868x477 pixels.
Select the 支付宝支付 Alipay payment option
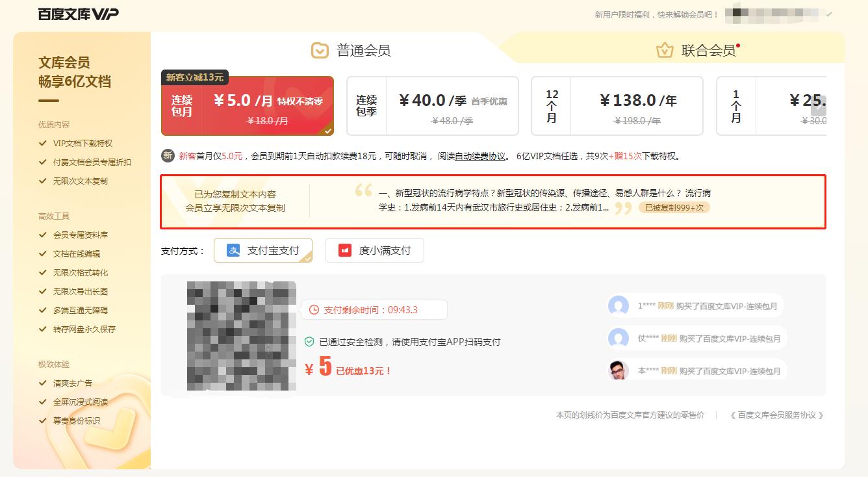[263, 250]
